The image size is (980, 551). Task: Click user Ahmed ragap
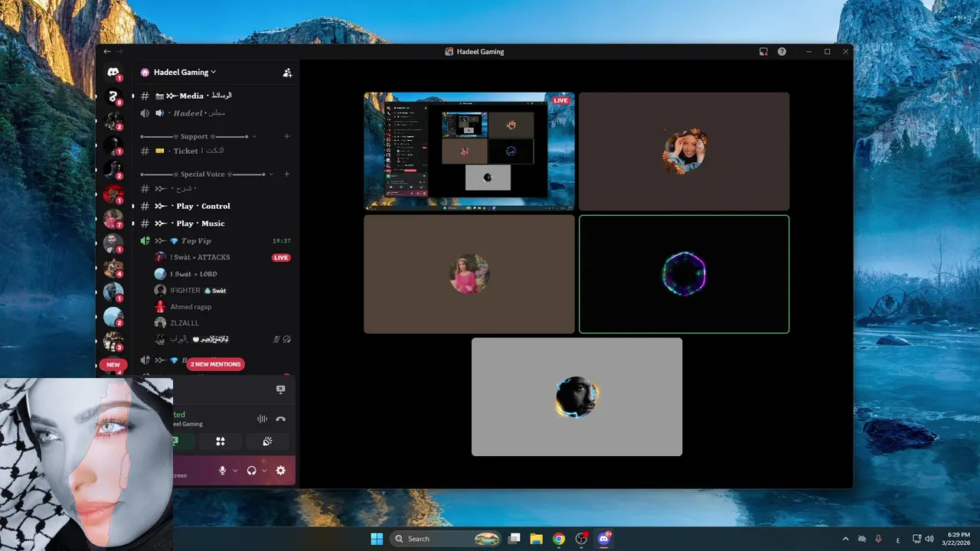point(191,307)
